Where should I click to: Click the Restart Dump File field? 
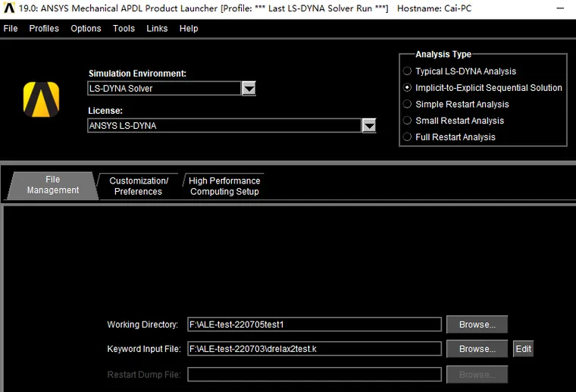click(315, 375)
